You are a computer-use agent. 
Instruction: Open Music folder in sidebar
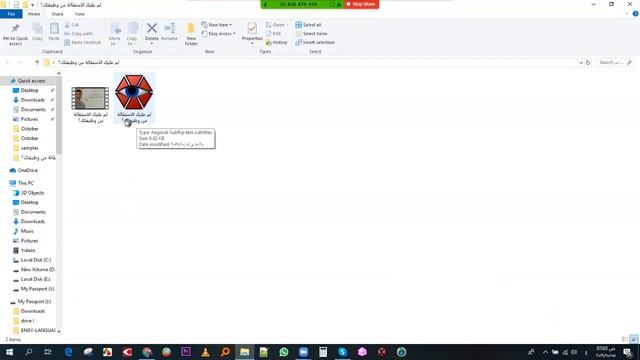point(27,231)
